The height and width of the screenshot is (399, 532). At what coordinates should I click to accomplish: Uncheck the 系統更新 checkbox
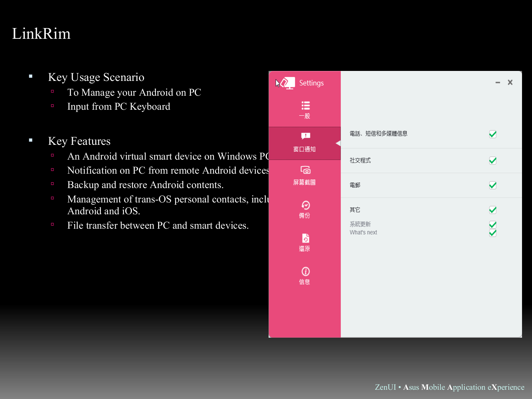(x=492, y=224)
